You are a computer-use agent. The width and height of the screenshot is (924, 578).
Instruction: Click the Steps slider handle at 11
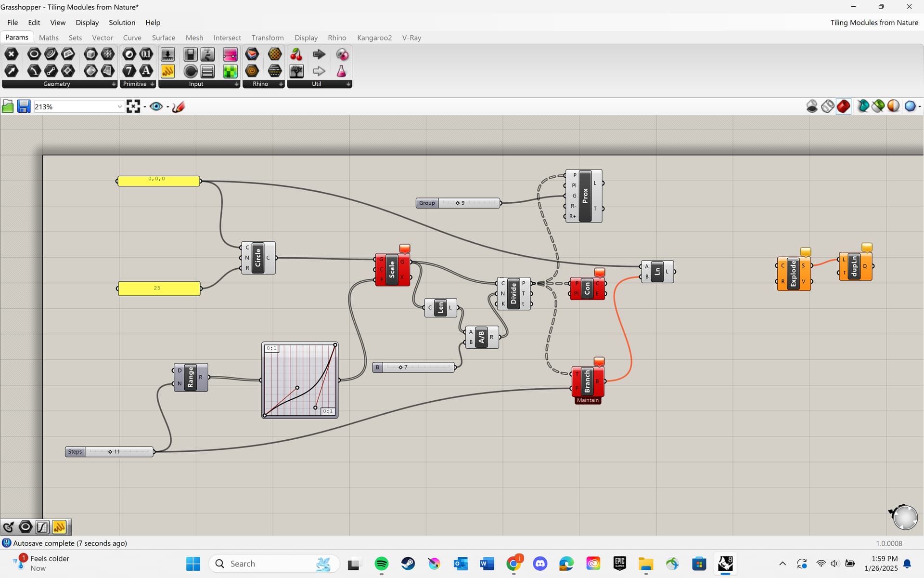[110, 452]
